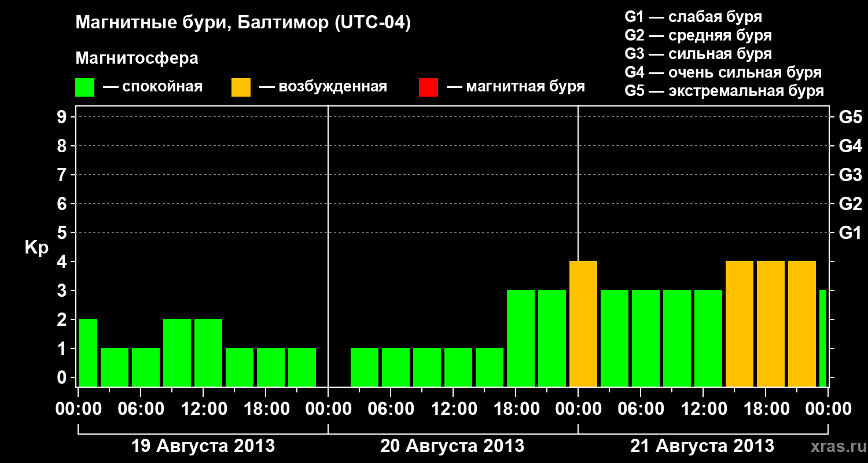
Task: Click the 'G5 — экстремальная буря' legend line
Action: (724, 91)
